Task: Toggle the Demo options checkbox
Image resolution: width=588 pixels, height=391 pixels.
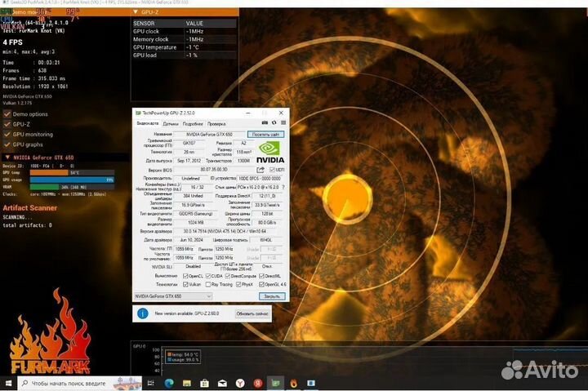Action: point(7,114)
